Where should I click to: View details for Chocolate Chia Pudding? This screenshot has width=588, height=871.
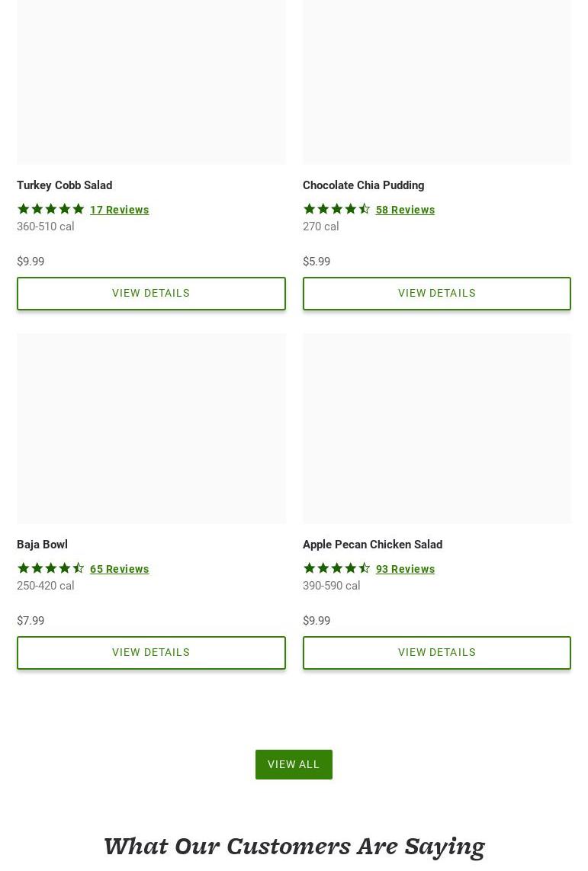click(x=436, y=294)
